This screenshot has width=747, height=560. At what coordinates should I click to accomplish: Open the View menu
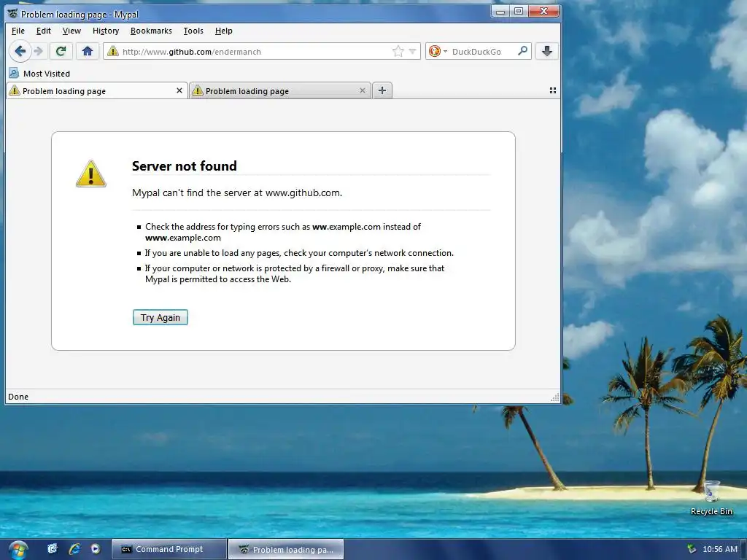tap(71, 31)
